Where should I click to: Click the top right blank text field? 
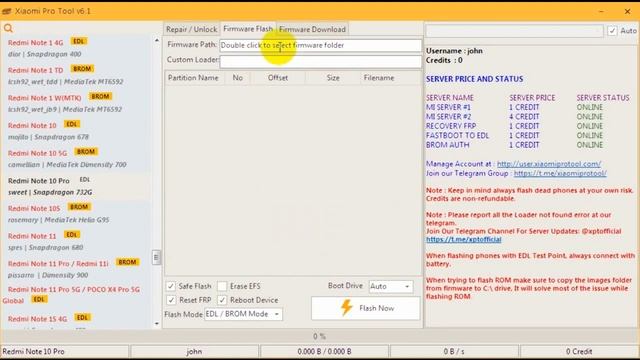tap(514, 31)
